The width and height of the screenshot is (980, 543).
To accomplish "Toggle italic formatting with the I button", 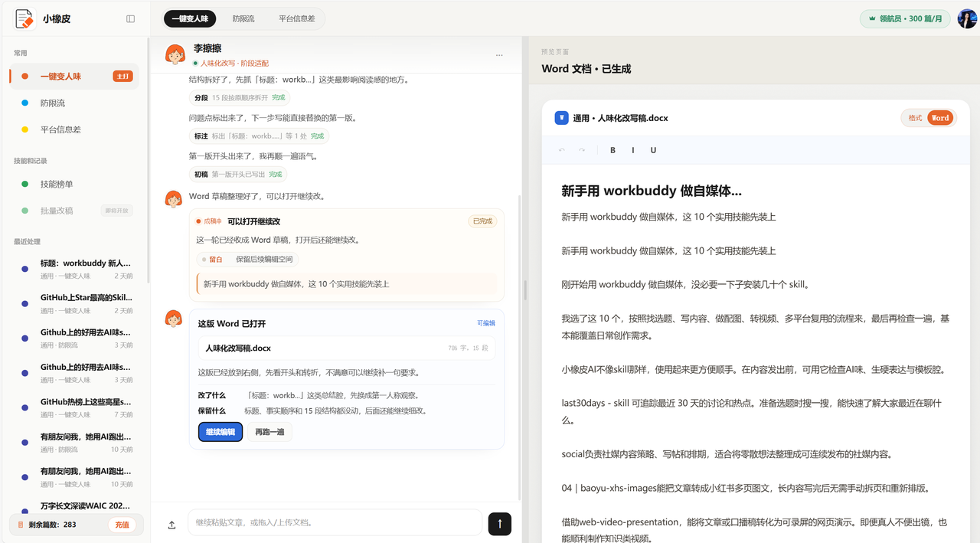I will coord(632,150).
